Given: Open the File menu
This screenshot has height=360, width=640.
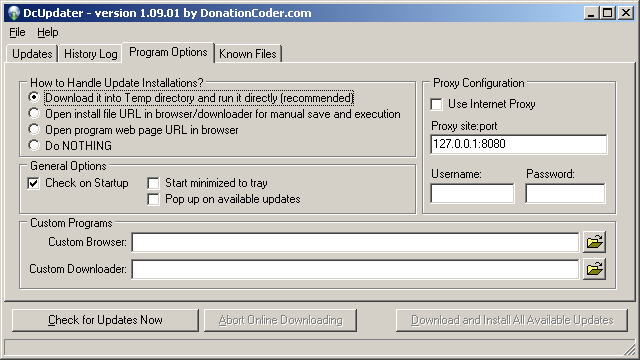Looking at the screenshot, I should click(17, 32).
